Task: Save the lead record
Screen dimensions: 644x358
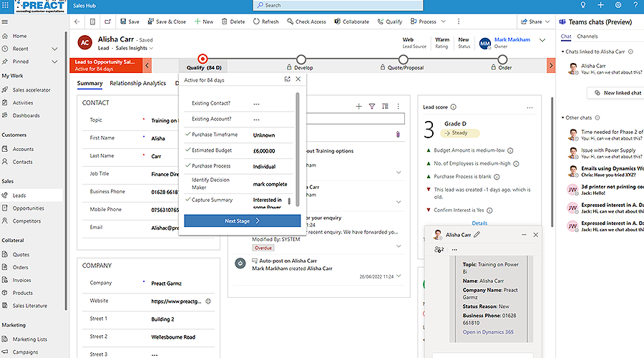Action: coord(130,21)
